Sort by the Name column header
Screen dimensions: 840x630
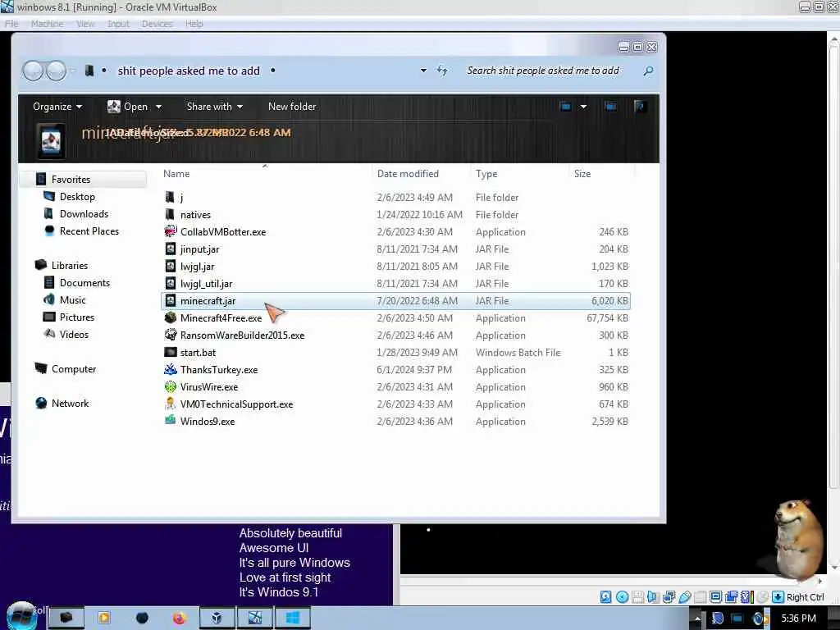[266, 174]
